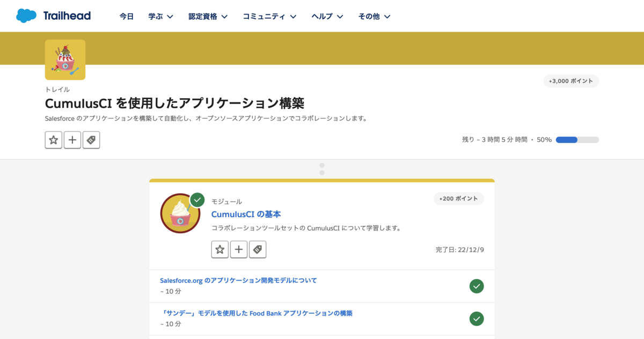Click the module's tag icon button
This screenshot has width=644, height=339.
coord(258,249)
